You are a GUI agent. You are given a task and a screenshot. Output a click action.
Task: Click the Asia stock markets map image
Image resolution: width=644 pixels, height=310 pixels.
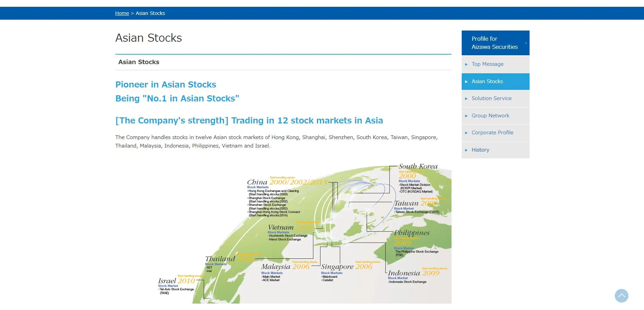click(x=305, y=233)
